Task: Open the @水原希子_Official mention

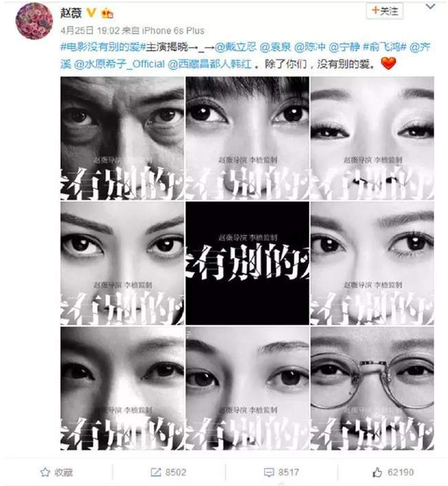Action: (x=120, y=64)
